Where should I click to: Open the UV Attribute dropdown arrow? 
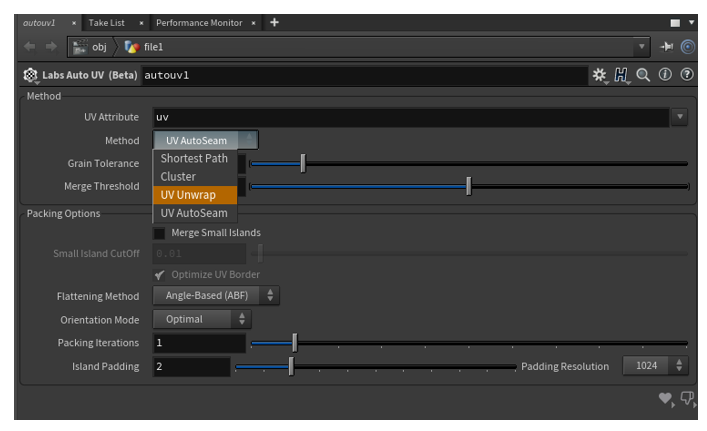[x=679, y=117]
